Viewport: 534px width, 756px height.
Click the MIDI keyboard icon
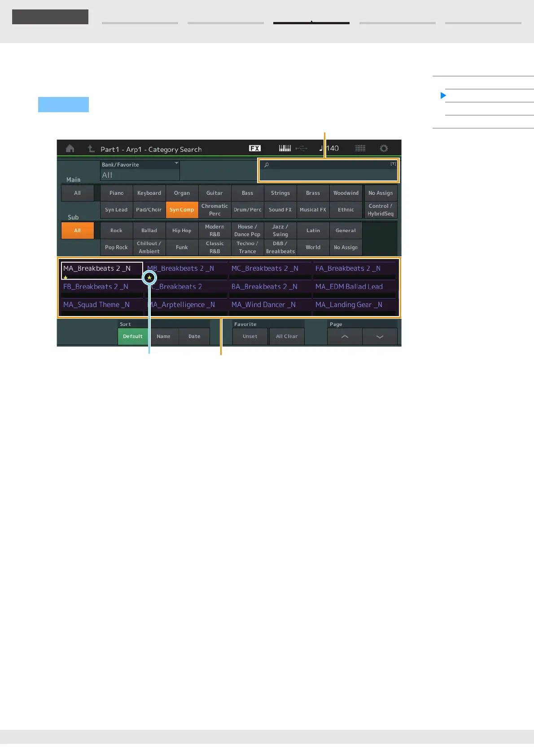coord(285,148)
